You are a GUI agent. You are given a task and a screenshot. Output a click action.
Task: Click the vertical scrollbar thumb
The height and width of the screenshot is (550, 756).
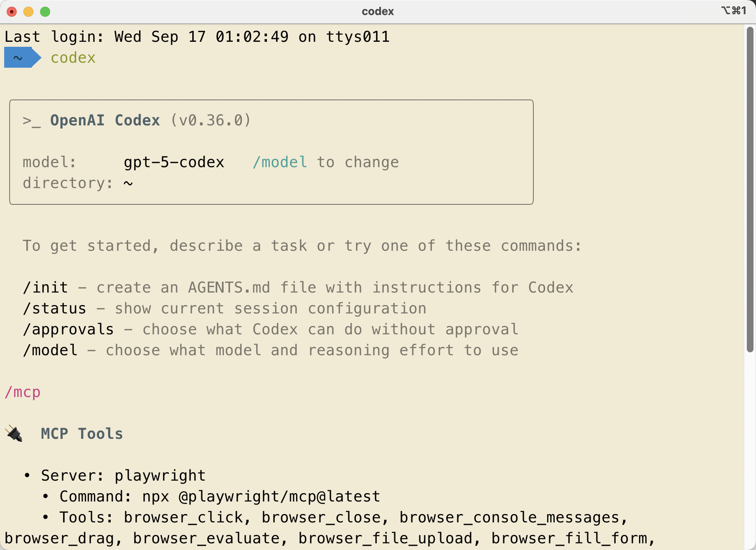(x=750, y=188)
